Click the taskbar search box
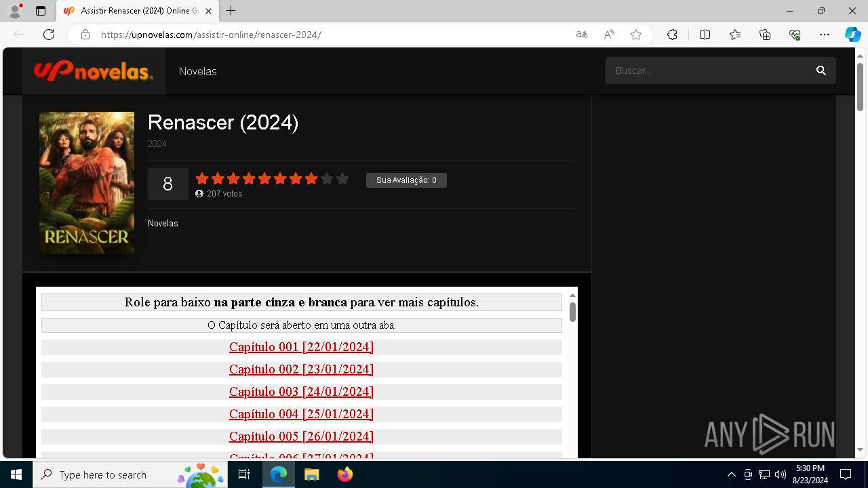The image size is (868, 488). (130, 474)
